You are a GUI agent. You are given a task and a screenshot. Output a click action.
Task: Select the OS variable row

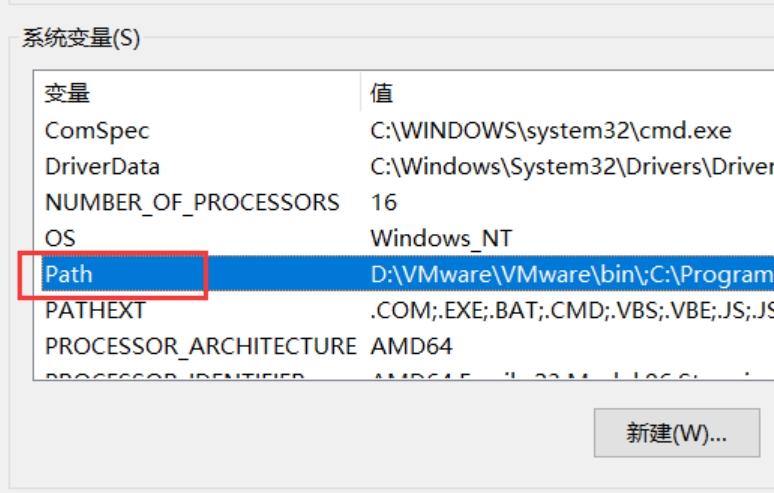(404, 238)
